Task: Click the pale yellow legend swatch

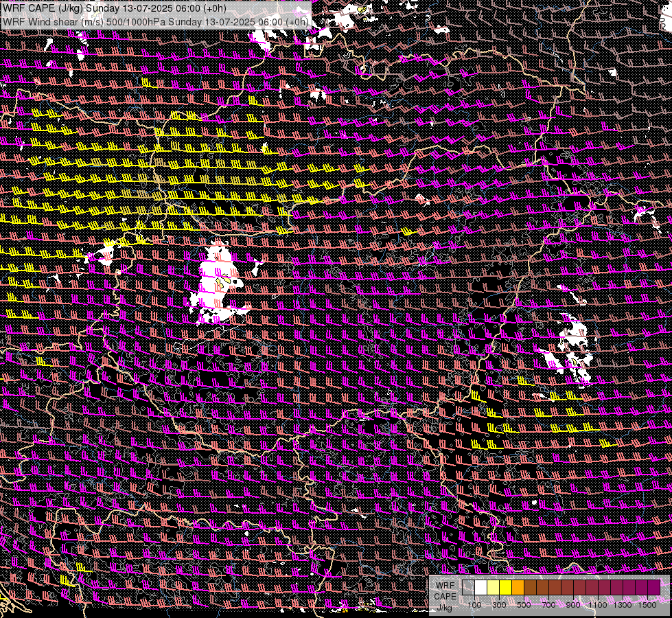Action: coord(494,588)
